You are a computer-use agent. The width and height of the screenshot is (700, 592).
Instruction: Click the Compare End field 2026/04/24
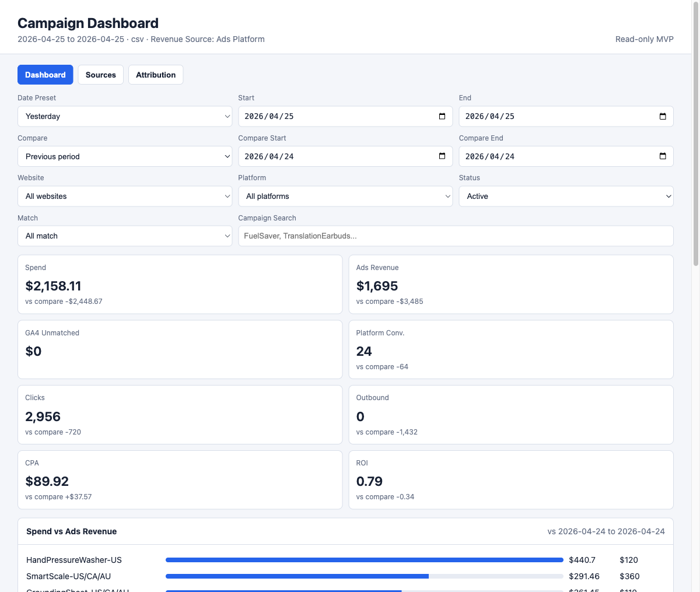(566, 156)
